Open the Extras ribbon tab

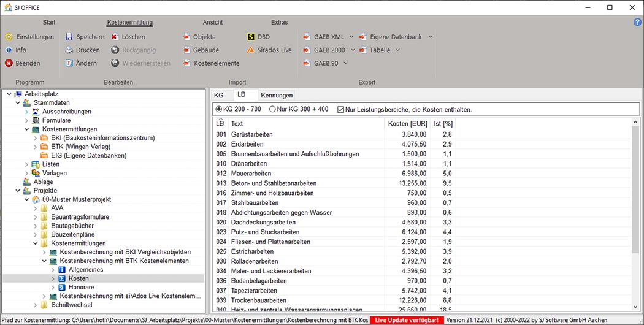coord(279,22)
